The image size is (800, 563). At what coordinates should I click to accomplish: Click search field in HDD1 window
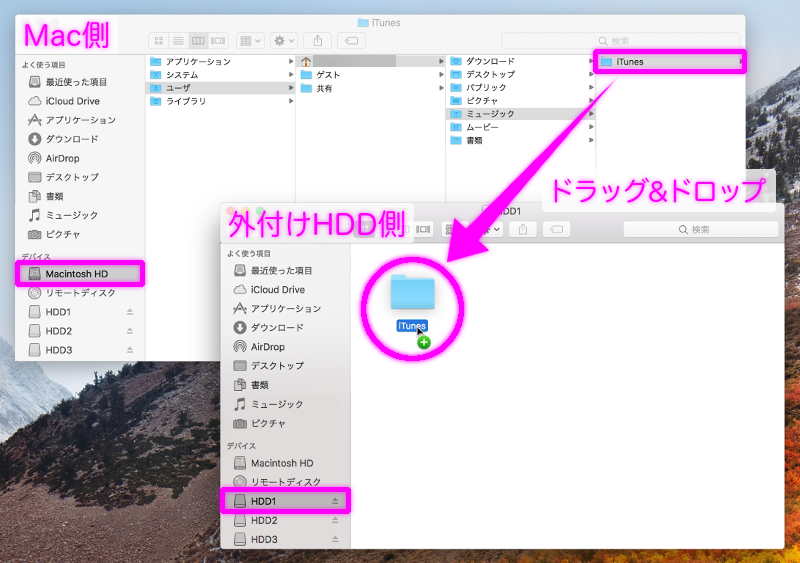click(701, 230)
